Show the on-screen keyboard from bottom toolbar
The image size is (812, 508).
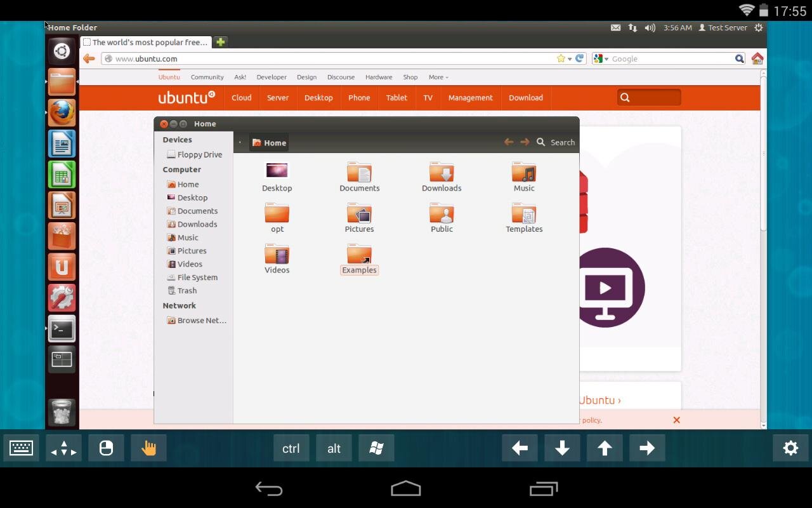pyautogui.click(x=21, y=448)
